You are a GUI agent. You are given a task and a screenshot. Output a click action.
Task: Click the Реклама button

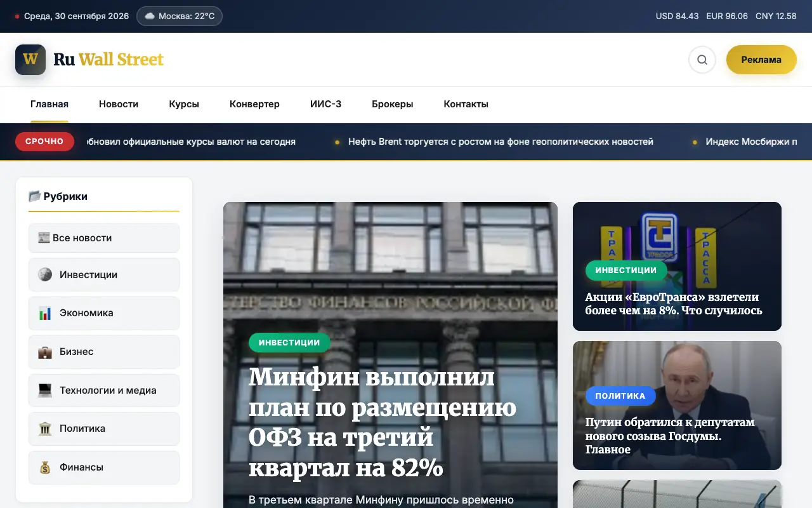coord(761,60)
